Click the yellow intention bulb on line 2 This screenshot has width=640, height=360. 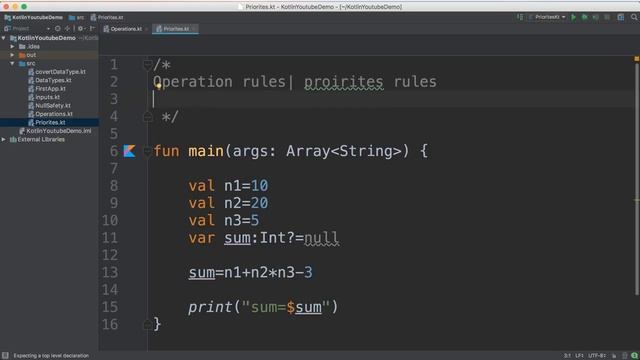coord(158,85)
